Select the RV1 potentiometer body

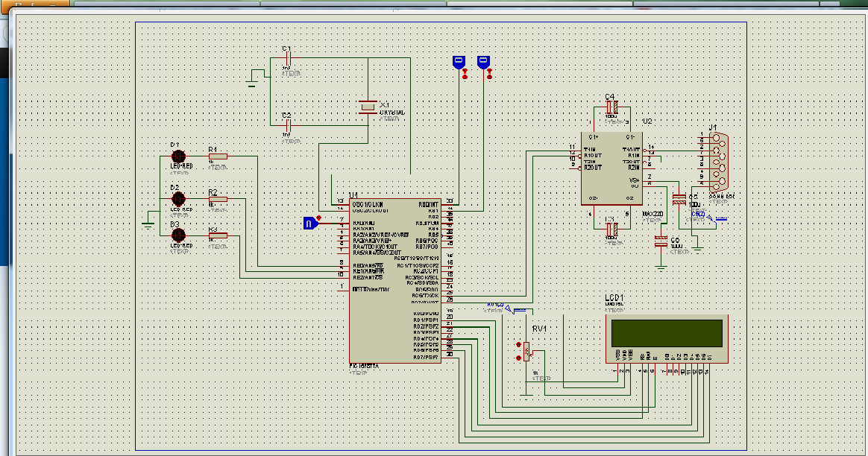coord(527,350)
